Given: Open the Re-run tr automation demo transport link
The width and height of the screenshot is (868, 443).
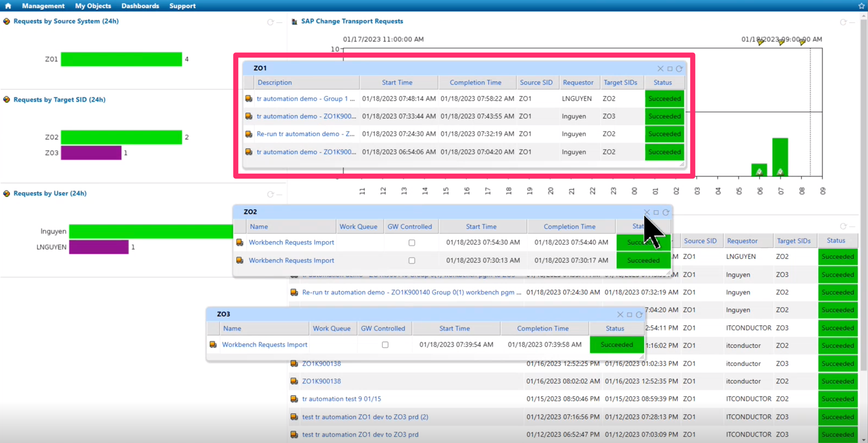Looking at the screenshot, I should pos(306,134).
